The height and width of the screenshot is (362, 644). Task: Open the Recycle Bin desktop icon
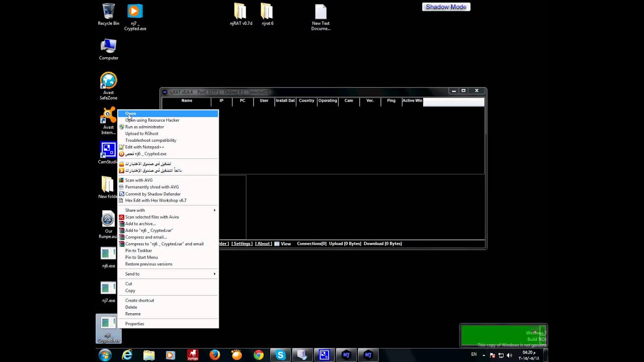click(108, 15)
